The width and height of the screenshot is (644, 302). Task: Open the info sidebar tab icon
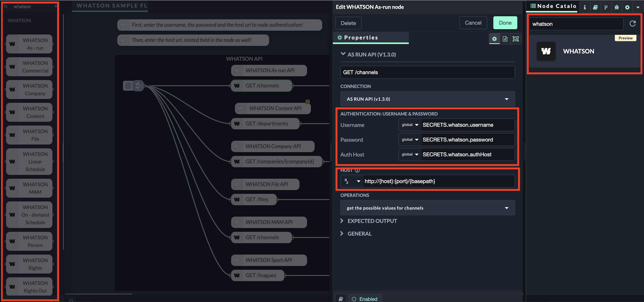pos(585,7)
